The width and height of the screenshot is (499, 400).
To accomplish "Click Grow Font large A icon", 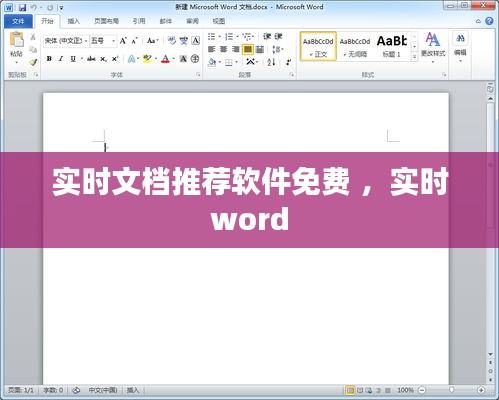I will [x=123, y=41].
